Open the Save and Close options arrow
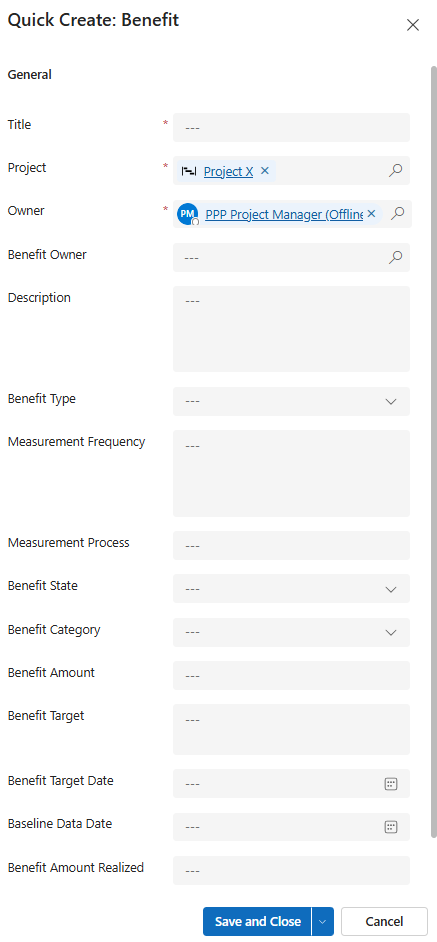Viewport: 437px width, 942px height. [322, 922]
